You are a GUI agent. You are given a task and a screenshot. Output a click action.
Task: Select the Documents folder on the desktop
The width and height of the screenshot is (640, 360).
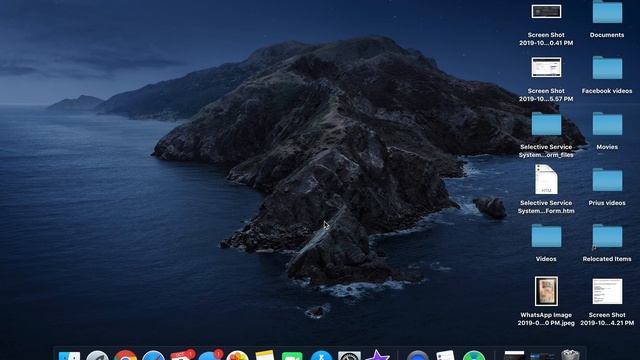tap(607, 12)
